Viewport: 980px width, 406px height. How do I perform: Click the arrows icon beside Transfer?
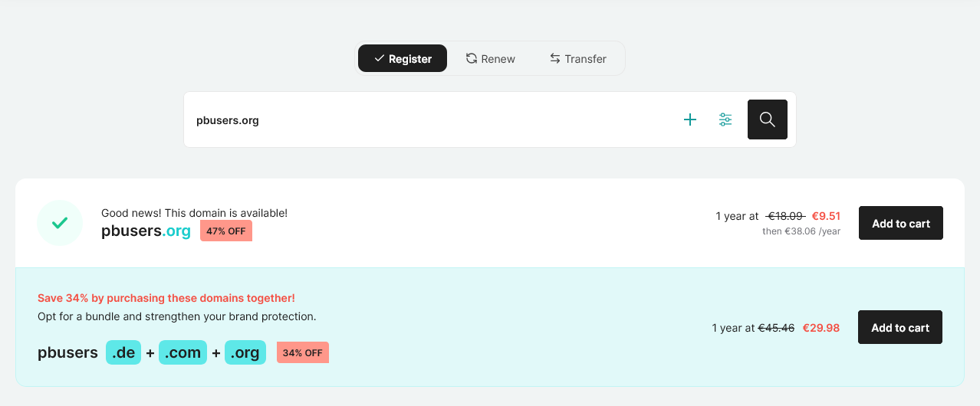pyautogui.click(x=555, y=58)
